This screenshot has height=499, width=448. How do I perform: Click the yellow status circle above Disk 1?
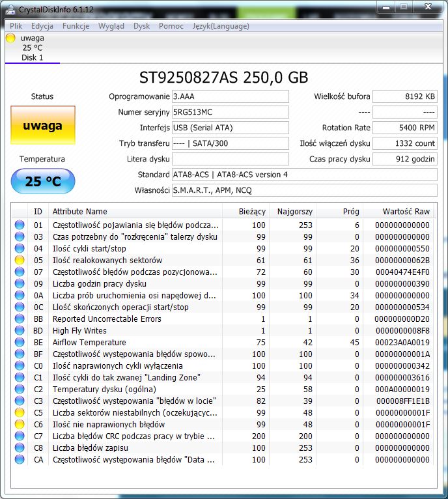click(x=10, y=38)
